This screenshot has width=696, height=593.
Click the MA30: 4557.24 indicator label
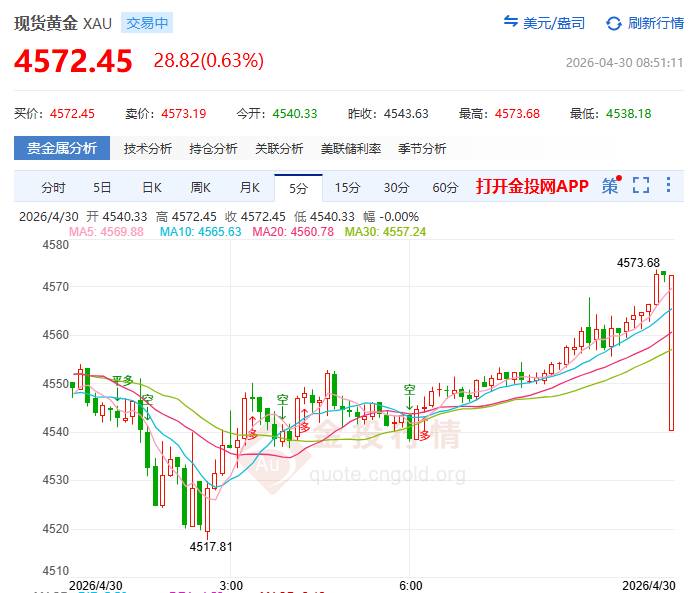click(x=385, y=232)
